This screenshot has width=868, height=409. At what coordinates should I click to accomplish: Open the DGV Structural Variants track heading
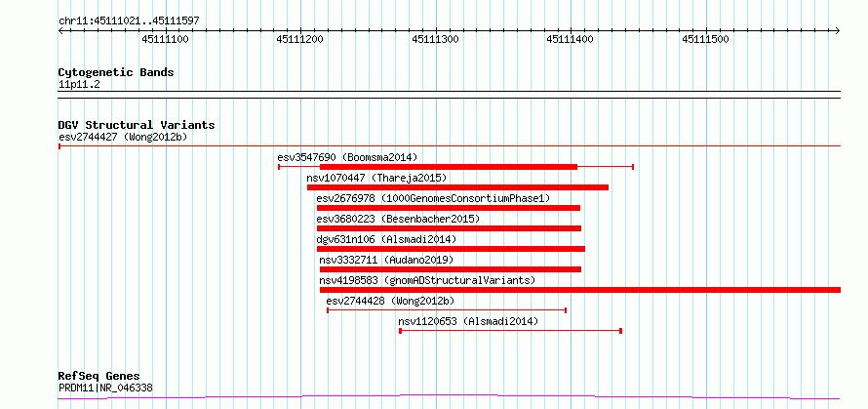pyautogui.click(x=137, y=125)
